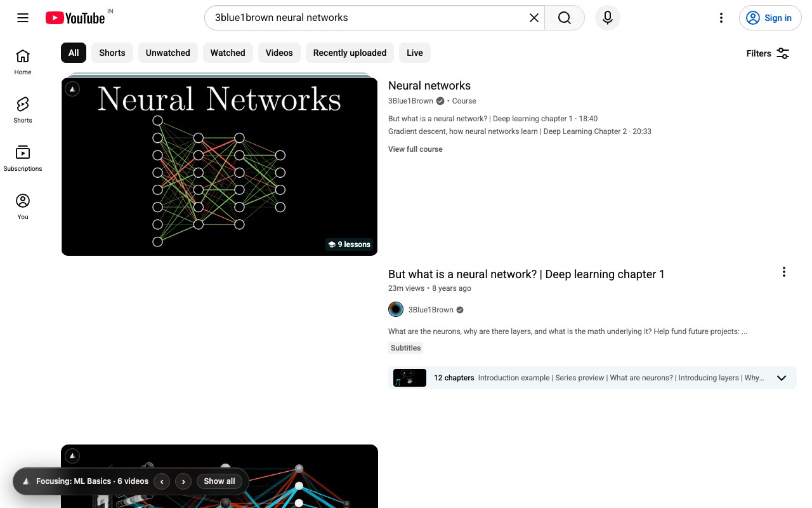The width and height of the screenshot is (812, 508).
Task: Open the Neural networks course title
Action: [x=429, y=86]
